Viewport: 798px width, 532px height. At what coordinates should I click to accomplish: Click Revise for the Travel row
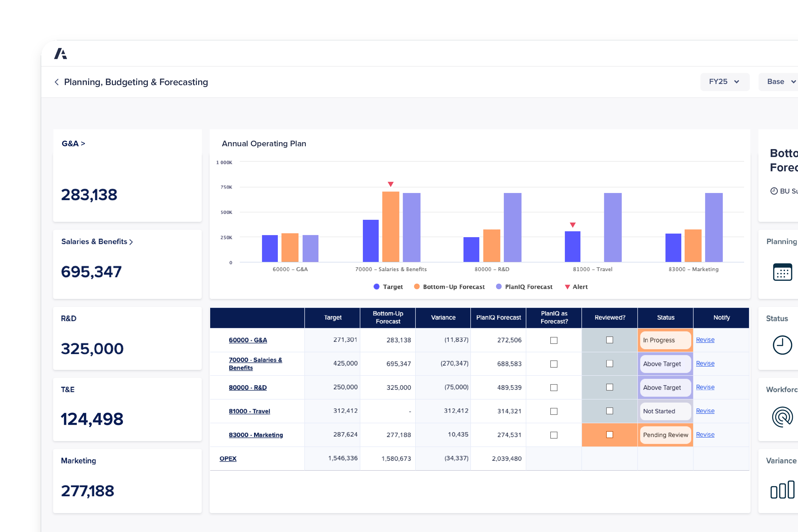(705, 411)
